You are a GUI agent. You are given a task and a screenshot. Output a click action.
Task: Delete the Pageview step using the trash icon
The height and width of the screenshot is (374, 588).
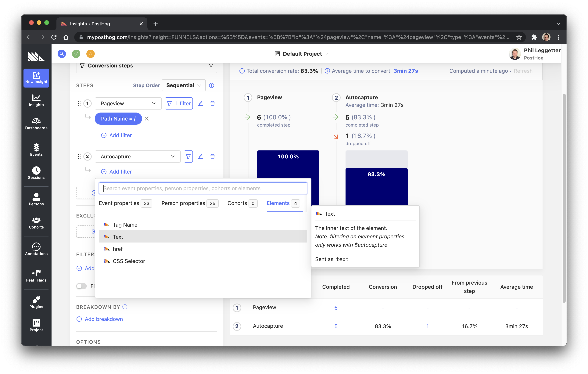212,103
